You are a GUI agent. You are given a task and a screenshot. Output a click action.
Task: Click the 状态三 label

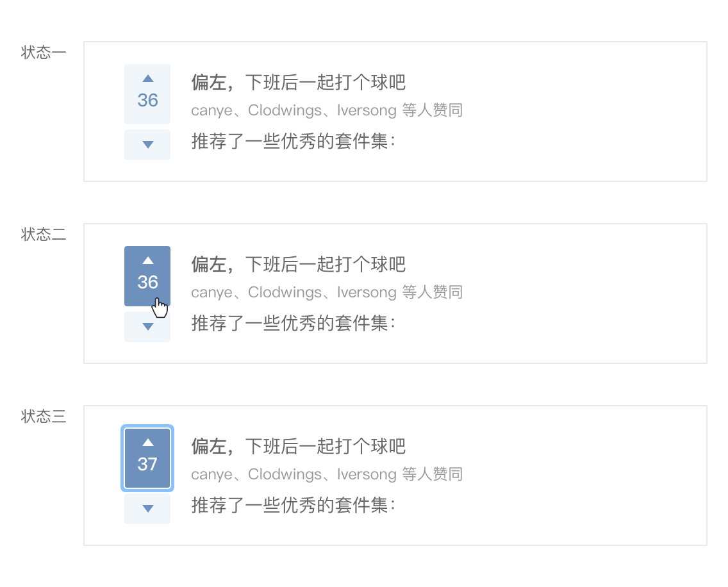pyautogui.click(x=44, y=417)
